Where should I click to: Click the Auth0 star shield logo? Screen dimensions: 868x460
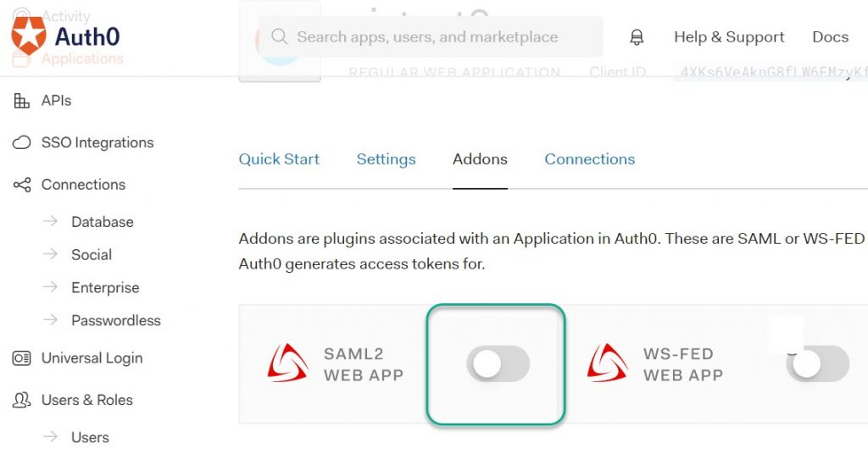(29, 35)
